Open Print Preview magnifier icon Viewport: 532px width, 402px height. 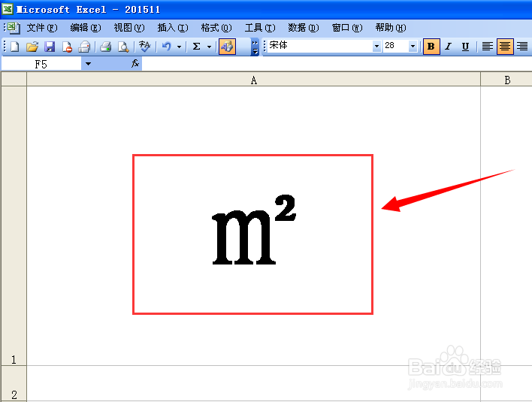pos(123,47)
